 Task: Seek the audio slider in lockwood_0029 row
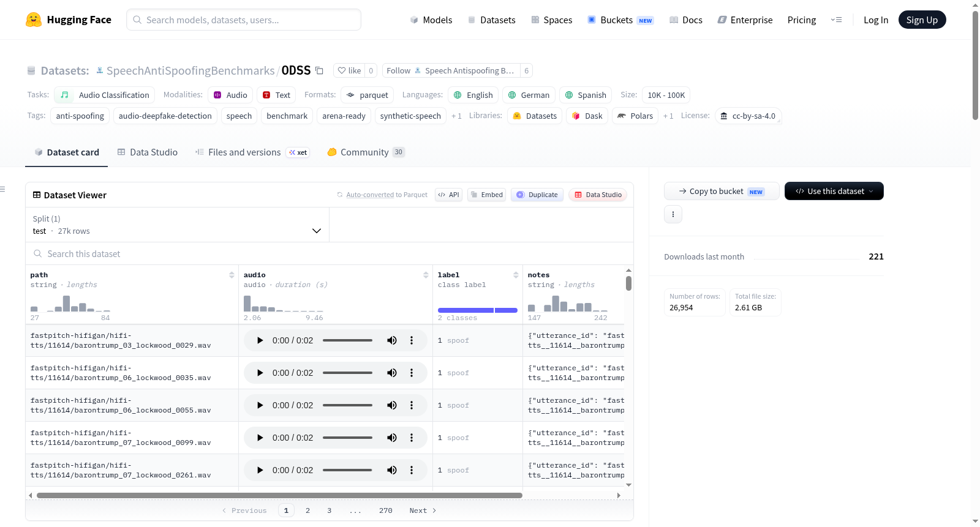pos(347,340)
